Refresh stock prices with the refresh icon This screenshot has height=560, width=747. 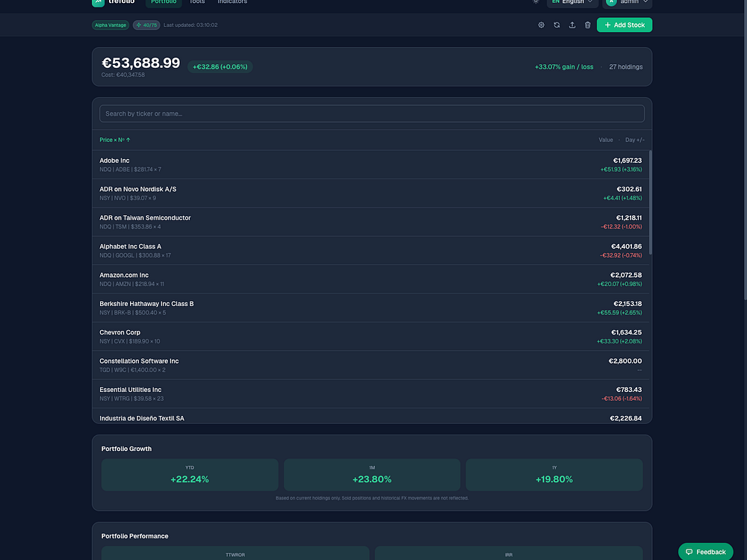coord(557,25)
